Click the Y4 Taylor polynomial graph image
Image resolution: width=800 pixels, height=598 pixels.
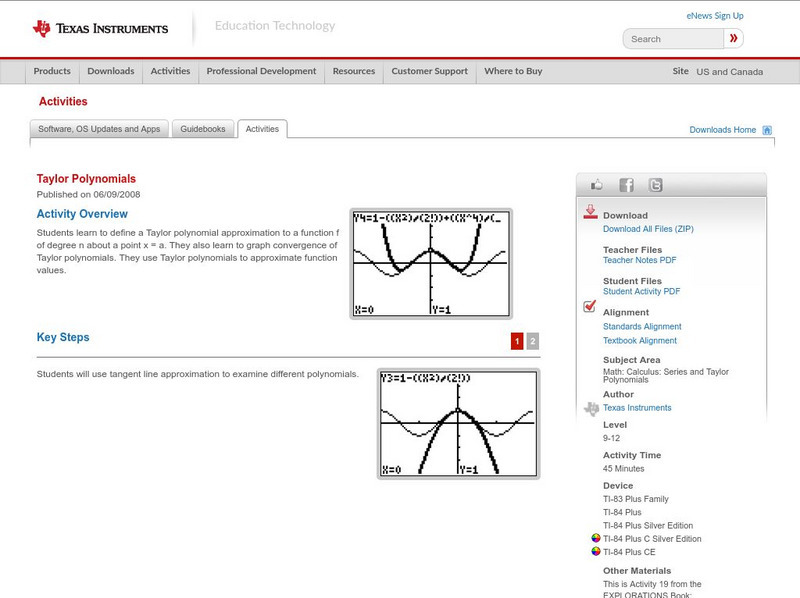coord(431,264)
